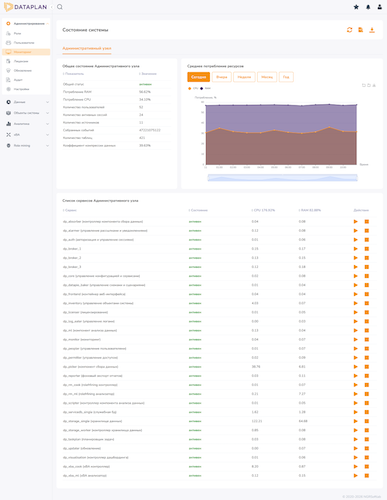The image size is (387, 500).
Task: Expand the Role mining sidebar section
Action: (47, 146)
